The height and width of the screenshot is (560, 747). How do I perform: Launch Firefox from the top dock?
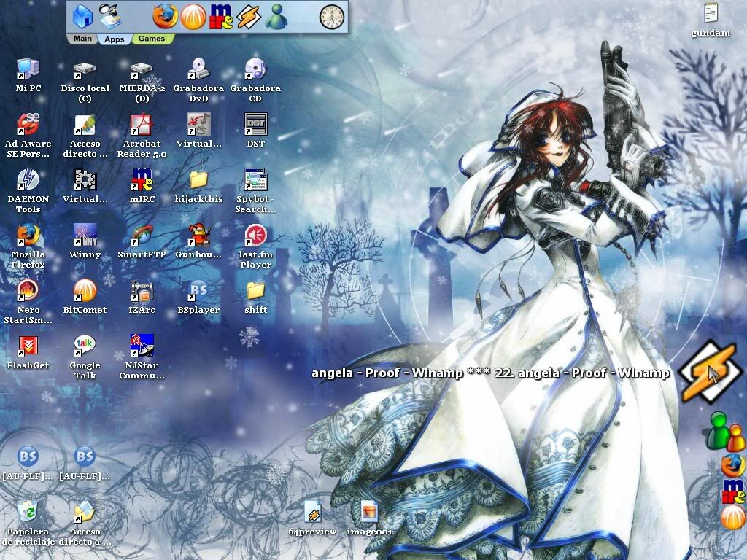pos(165,16)
